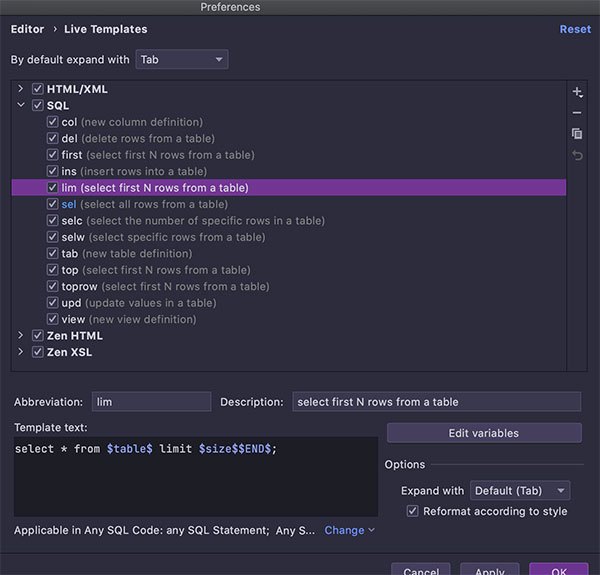Select the upd template row
This screenshot has height=575, width=600.
pyautogui.click(x=289, y=303)
